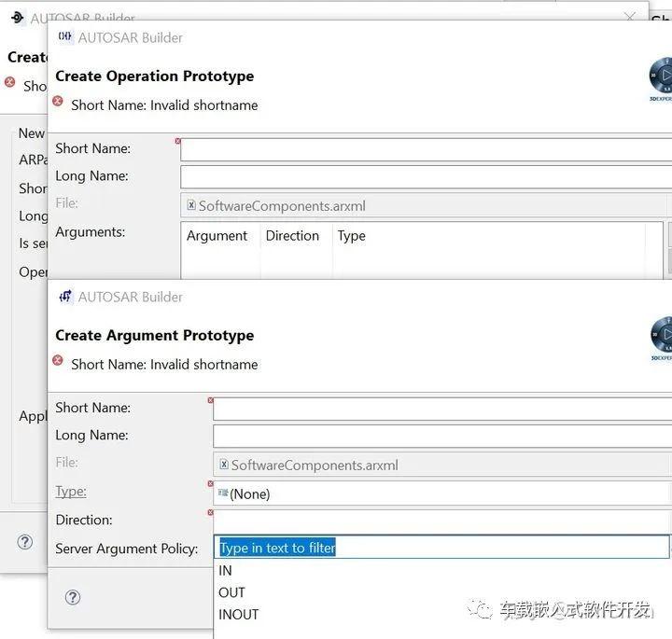
Task: Follow the underlined Type: label link
Action: coord(71,492)
